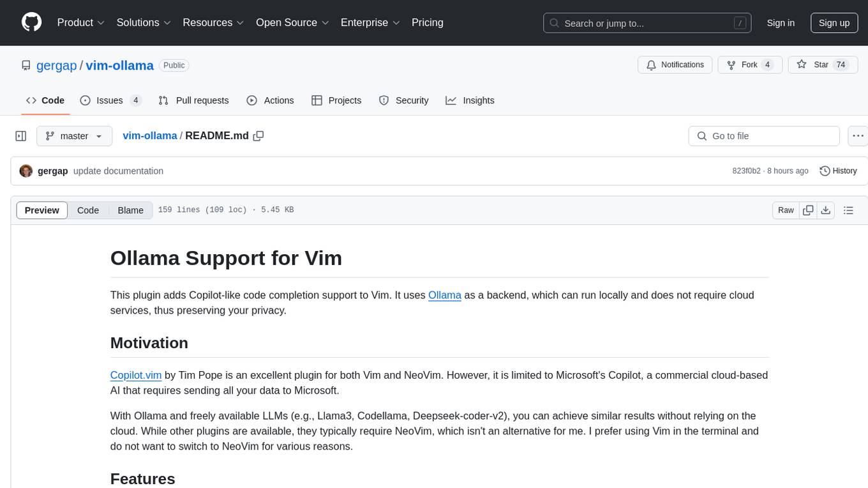Expand the Solutions menu
This screenshot has width=868, height=488.
(x=144, y=22)
